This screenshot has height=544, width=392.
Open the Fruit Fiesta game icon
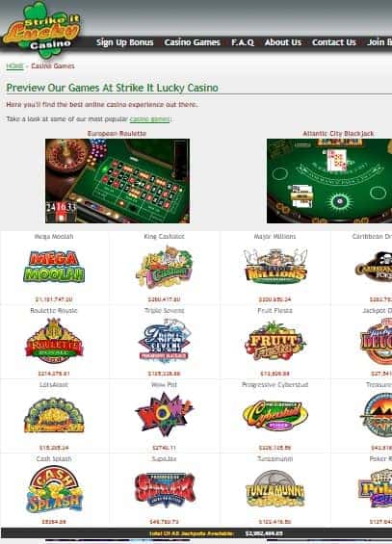(274, 341)
